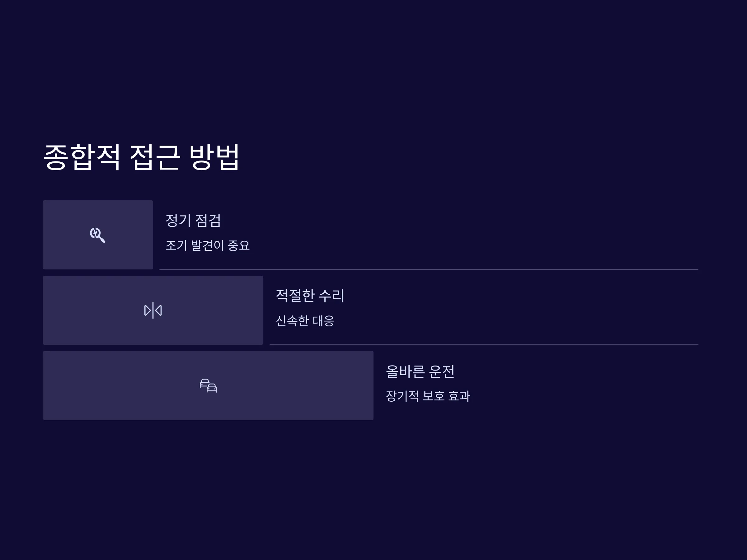Click the word 올바른 in the third heading

(405, 371)
